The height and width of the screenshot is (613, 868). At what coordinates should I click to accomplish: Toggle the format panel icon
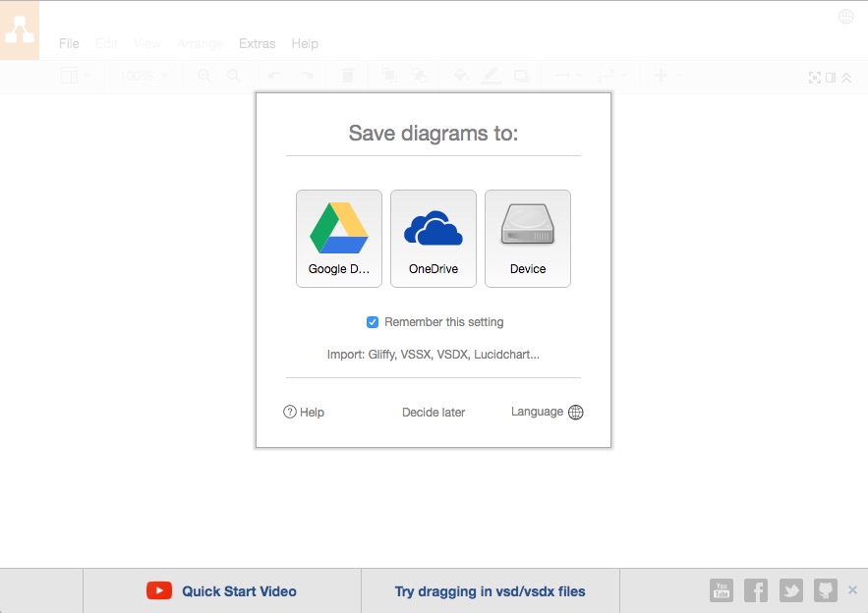(831, 78)
